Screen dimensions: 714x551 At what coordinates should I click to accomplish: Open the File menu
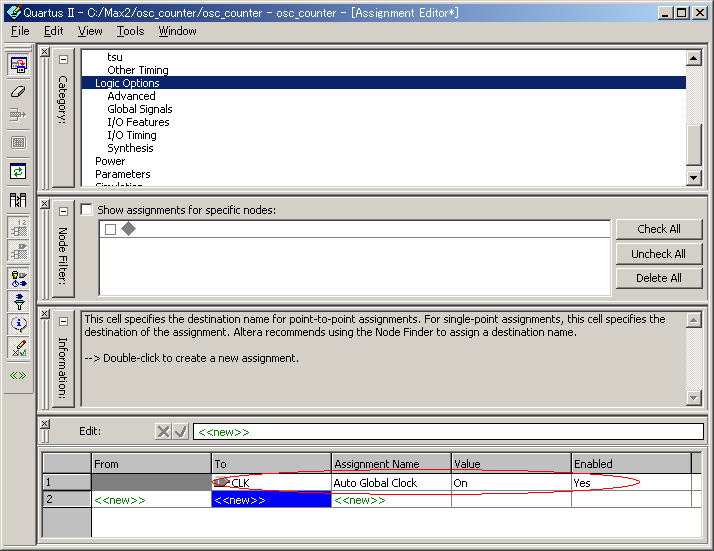[x=20, y=31]
